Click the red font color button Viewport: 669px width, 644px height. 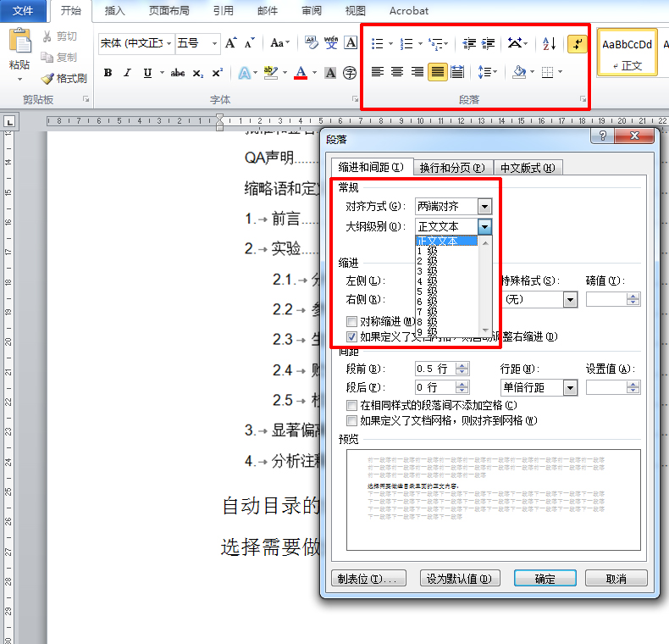(301, 73)
